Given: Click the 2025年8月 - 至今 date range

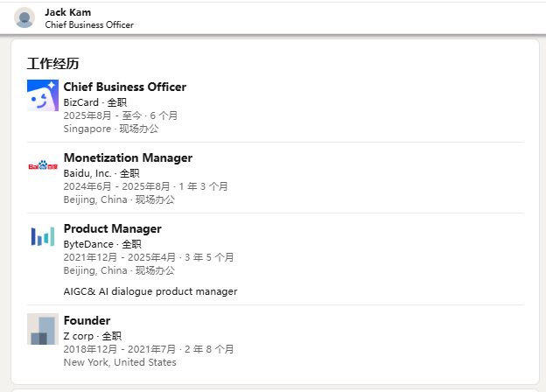Looking at the screenshot, I should pyautogui.click(x=102, y=115).
